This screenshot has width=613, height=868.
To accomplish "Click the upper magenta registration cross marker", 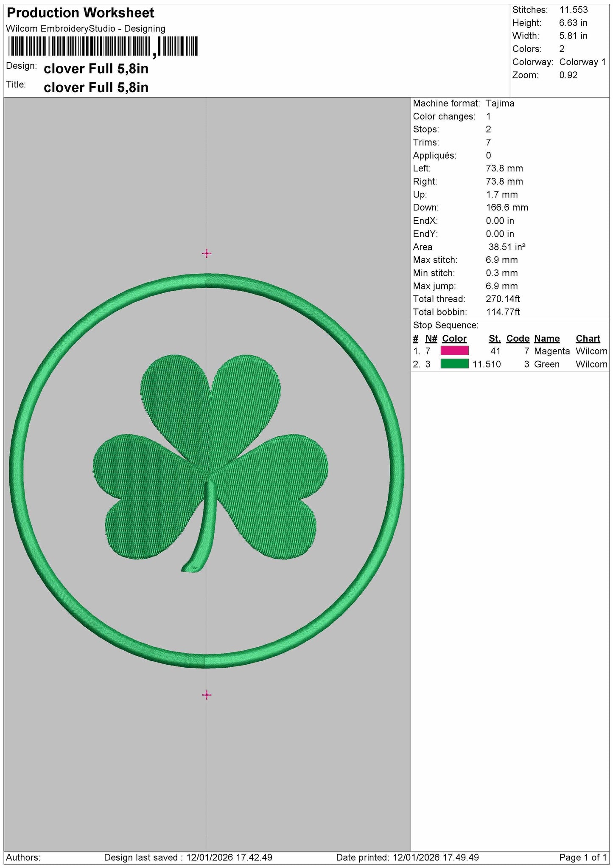I will pyautogui.click(x=207, y=253).
